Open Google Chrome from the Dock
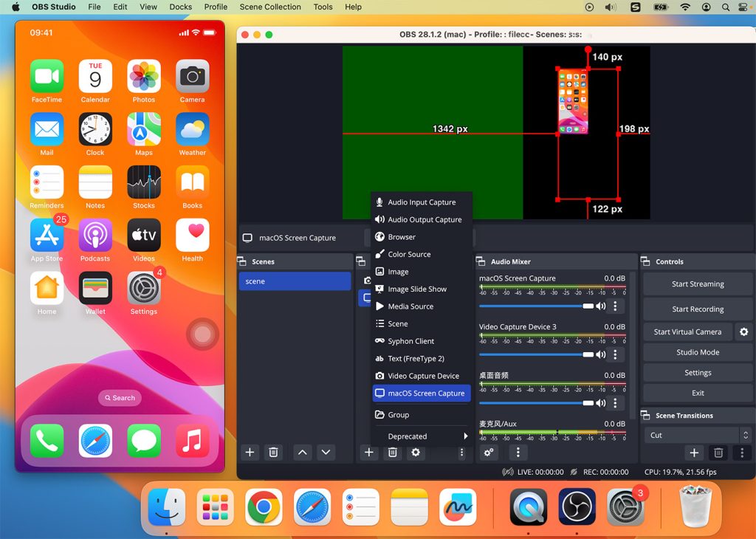This screenshot has height=539, width=756. pyautogui.click(x=264, y=507)
